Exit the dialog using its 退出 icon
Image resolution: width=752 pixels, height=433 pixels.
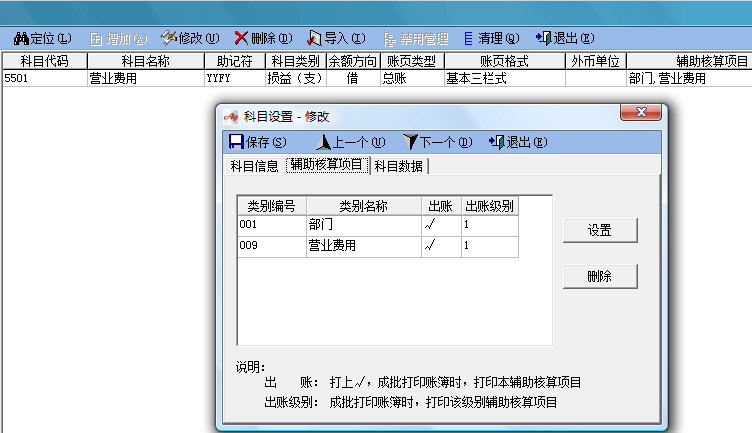(496, 142)
